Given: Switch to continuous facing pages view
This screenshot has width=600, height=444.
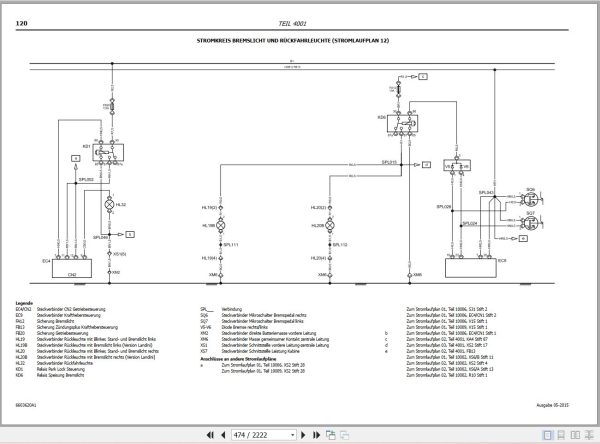Looking at the screenshot, I should pos(589,435).
